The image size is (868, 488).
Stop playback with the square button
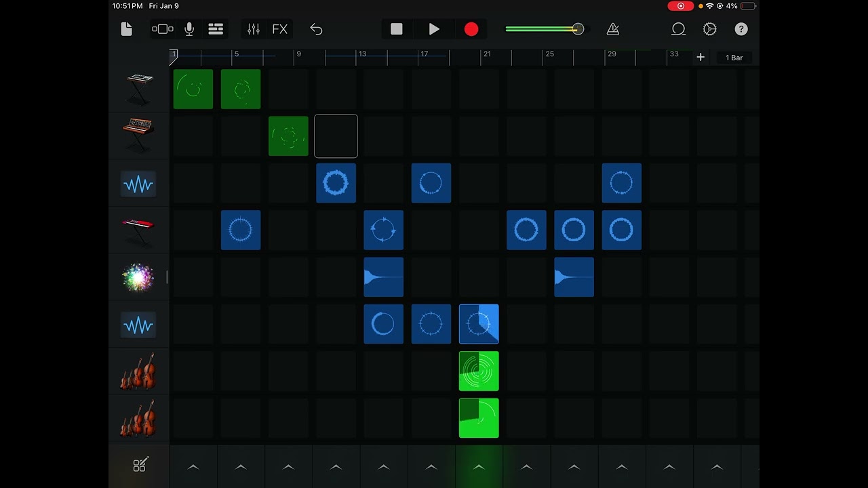coord(397,29)
